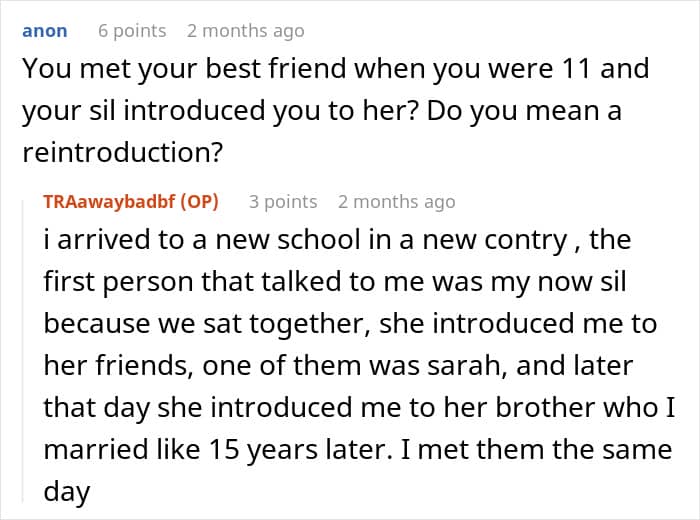Collapse reply thread using vertical line
The height and width of the screenshot is (520, 700).
click(x=30, y=350)
